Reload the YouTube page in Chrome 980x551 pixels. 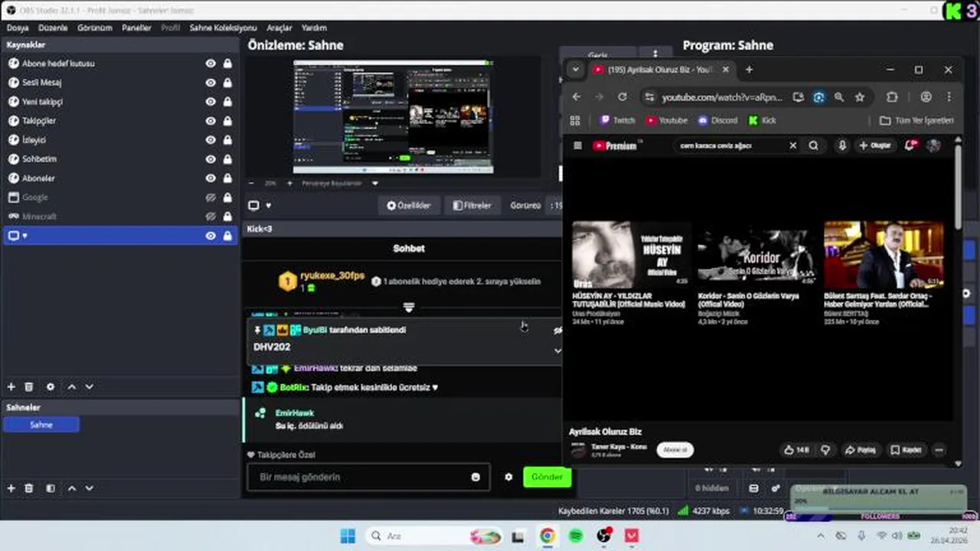click(x=622, y=97)
